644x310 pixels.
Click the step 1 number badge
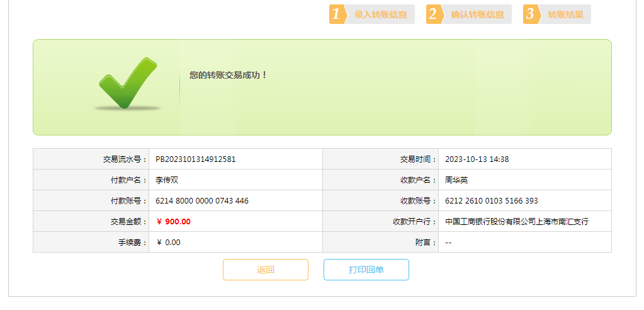(337, 14)
